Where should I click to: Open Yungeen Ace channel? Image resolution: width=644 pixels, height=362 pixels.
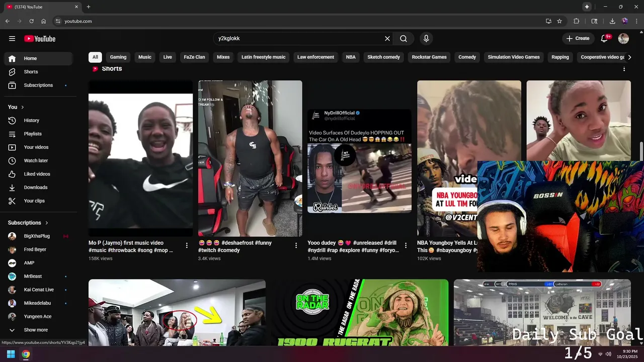[38, 317]
